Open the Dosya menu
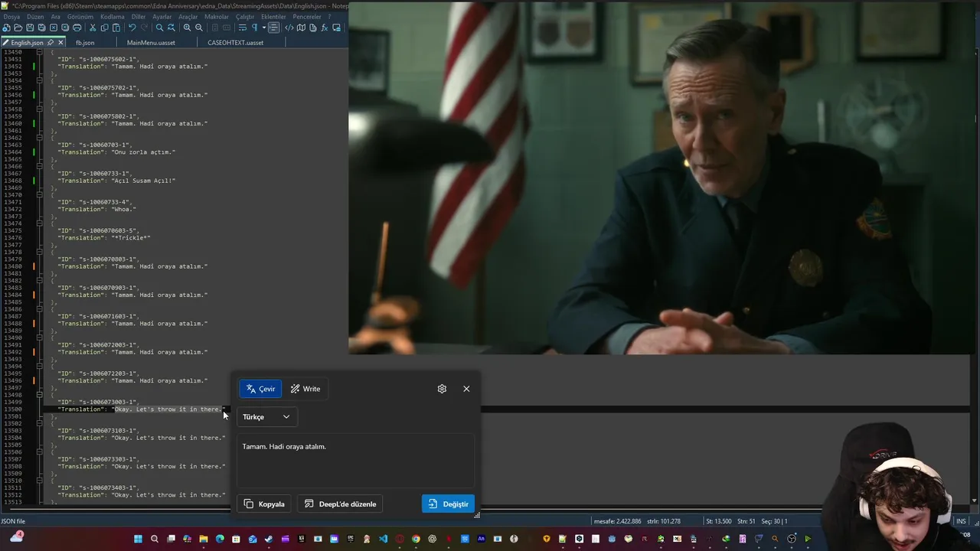Screen dimensions: 980x551 coord(11,17)
